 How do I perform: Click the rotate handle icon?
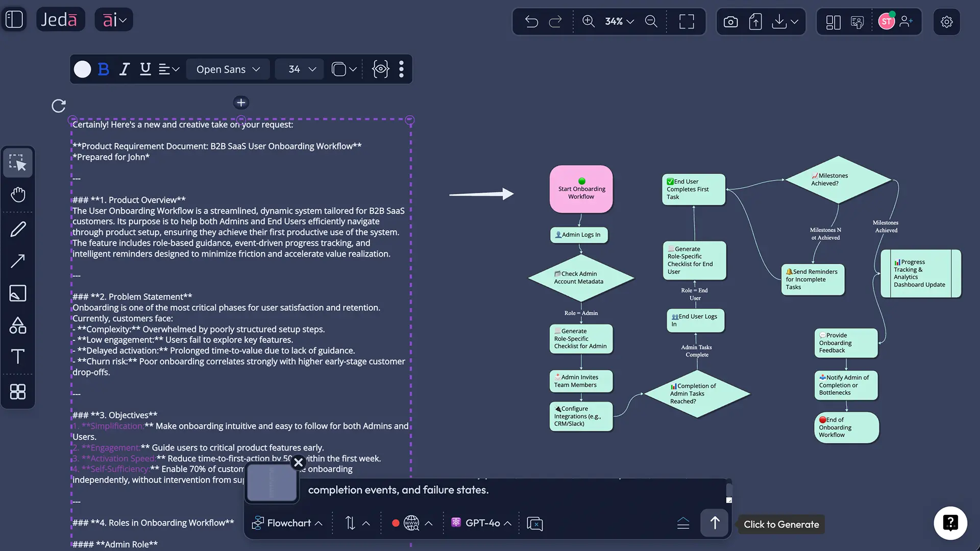pos(59,106)
